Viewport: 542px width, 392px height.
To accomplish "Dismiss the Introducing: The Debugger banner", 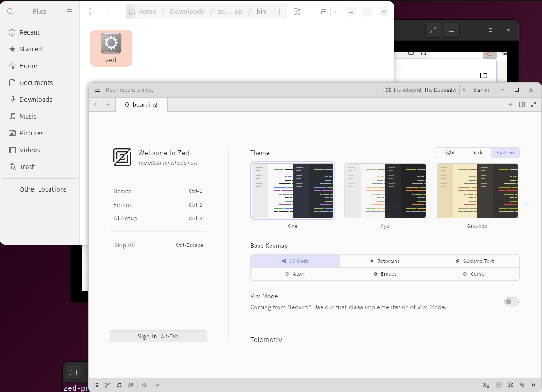I will point(464,90).
